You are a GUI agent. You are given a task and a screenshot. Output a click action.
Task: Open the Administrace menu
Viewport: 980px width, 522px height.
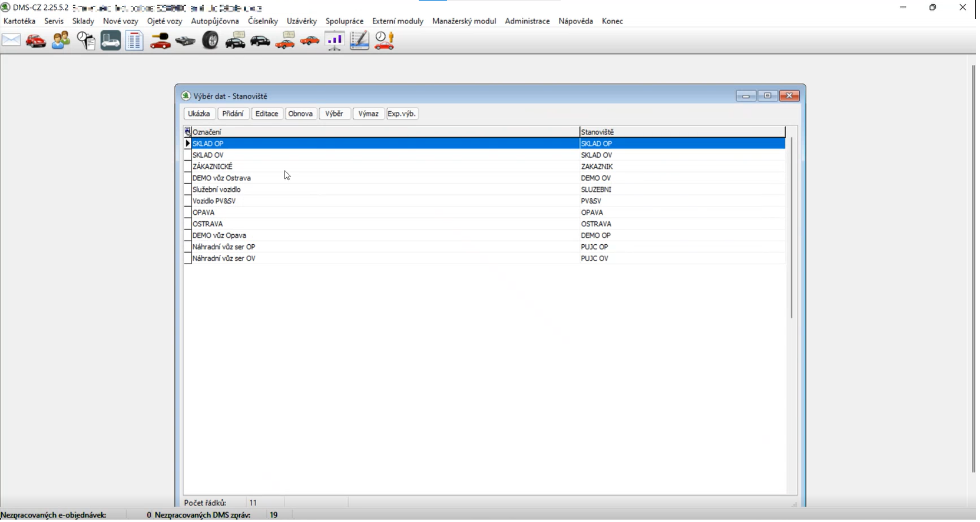pos(527,21)
